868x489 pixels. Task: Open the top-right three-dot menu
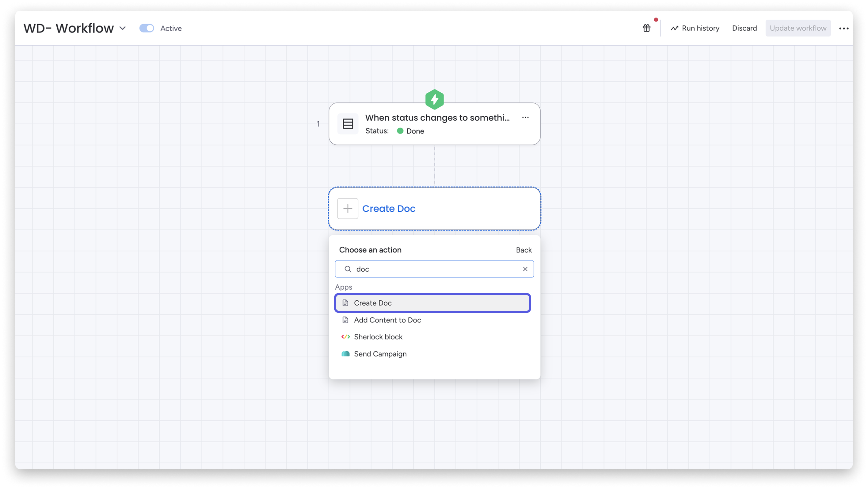[x=843, y=28]
